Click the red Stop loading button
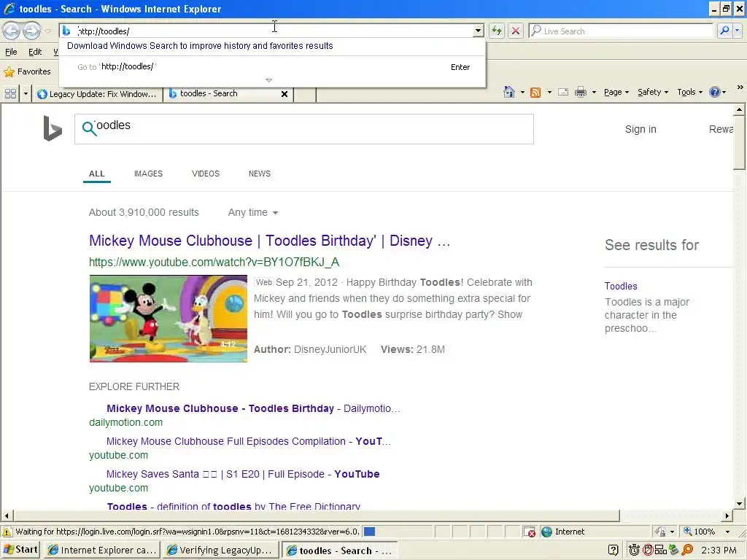The width and height of the screenshot is (747, 560). coord(516,31)
